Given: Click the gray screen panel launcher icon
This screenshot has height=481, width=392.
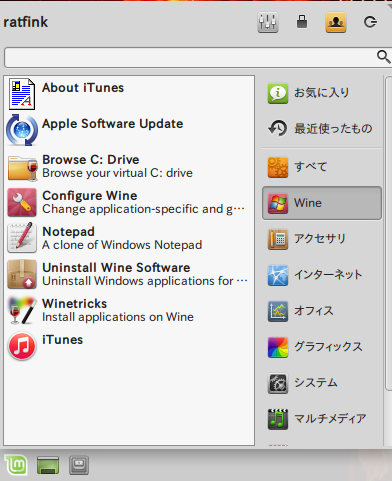Looking at the screenshot, I should pos(79,465).
